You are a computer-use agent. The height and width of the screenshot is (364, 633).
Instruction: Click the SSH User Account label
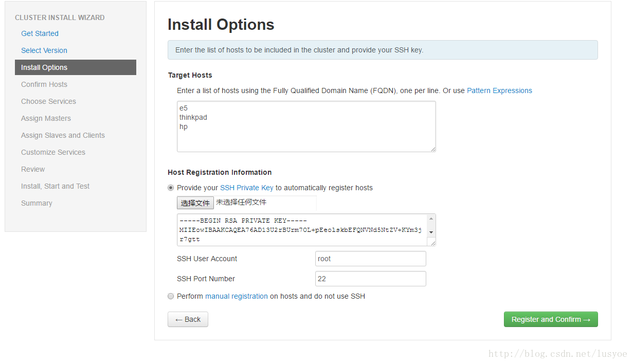coord(207,259)
